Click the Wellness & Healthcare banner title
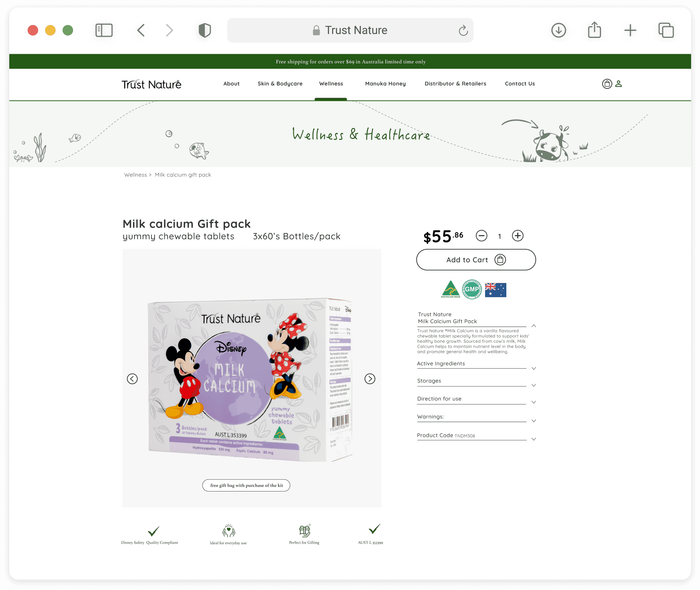This screenshot has height=590, width=700. [x=361, y=134]
